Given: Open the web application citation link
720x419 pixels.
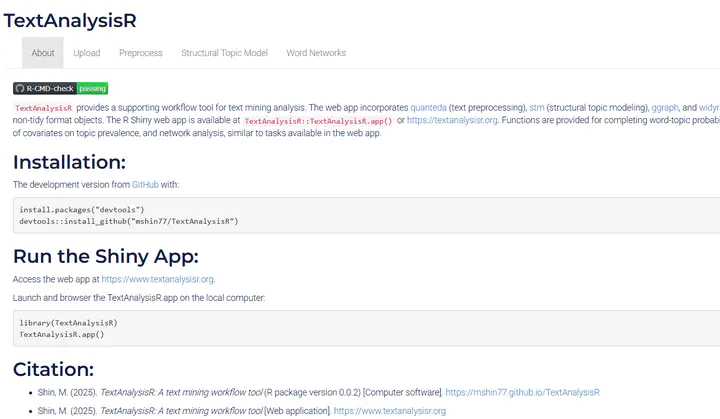Looking at the screenshot, I should point(389,411).
